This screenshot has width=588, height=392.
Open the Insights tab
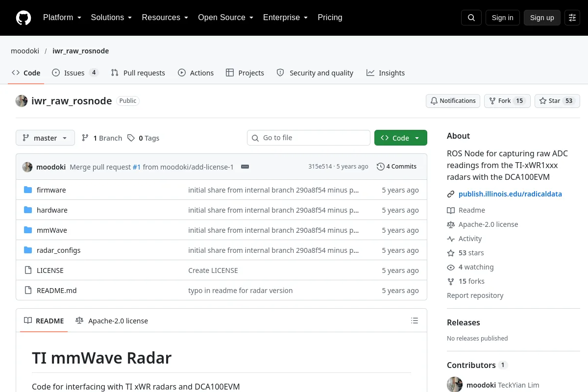click(386, 73)
